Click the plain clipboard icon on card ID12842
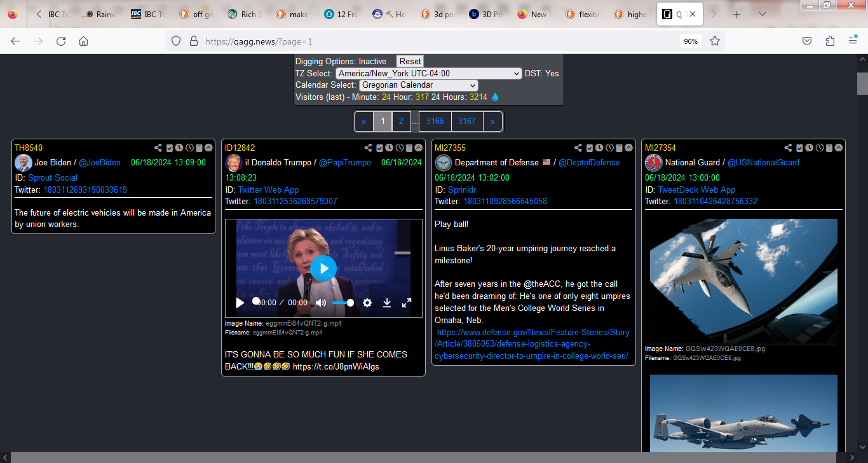 409,148
